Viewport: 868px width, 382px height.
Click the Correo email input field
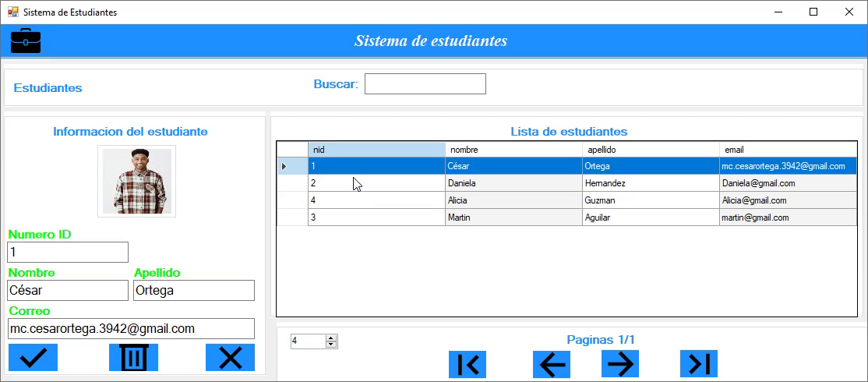[x=131, y=328]
